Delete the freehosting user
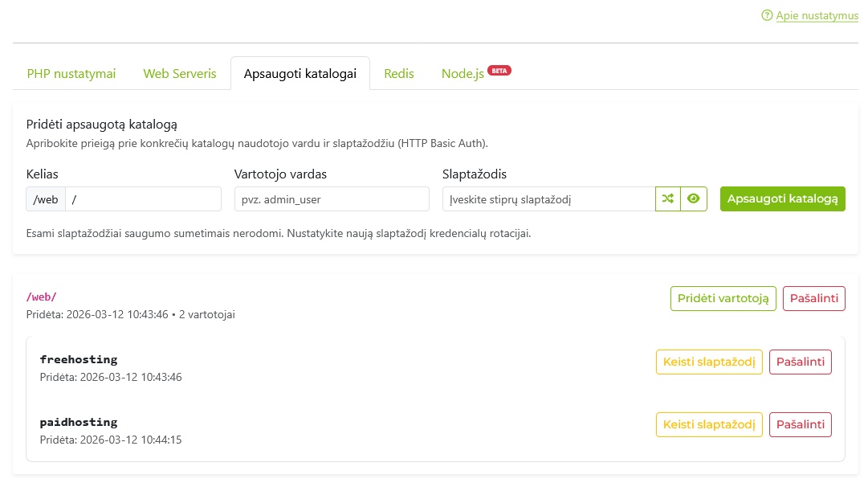 [801, 362]
